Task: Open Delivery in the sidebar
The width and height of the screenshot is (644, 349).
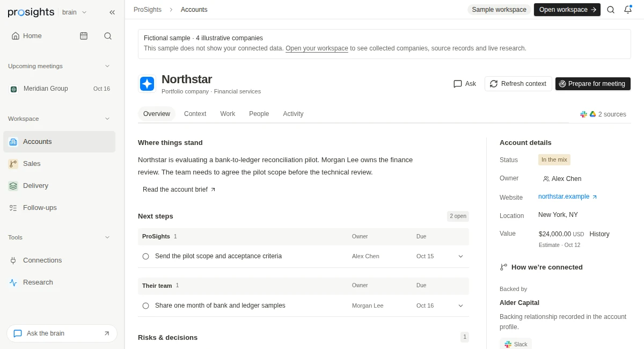Action: pyautogui.click(x=59, y=186)
